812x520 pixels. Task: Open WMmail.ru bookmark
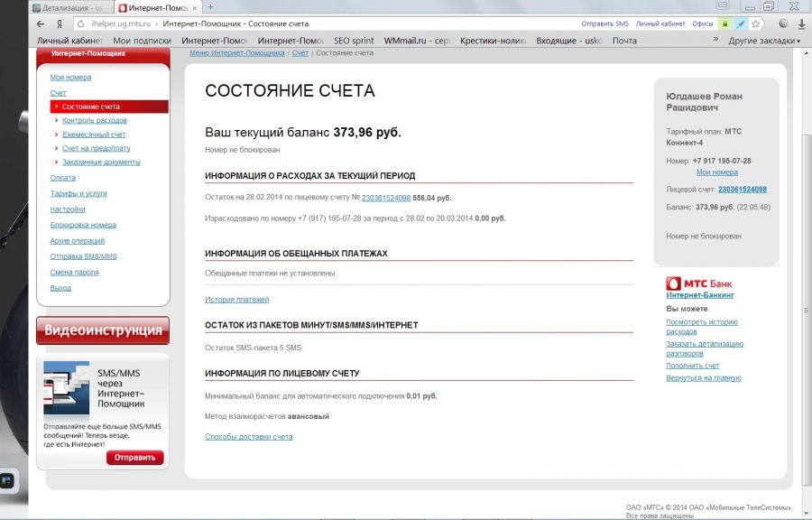point(417,41)
